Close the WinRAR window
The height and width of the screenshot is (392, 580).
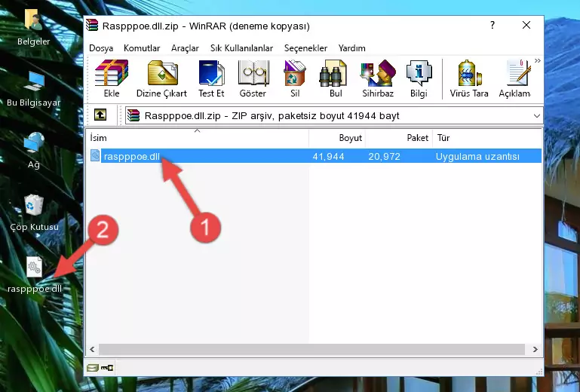coord(526,25)
